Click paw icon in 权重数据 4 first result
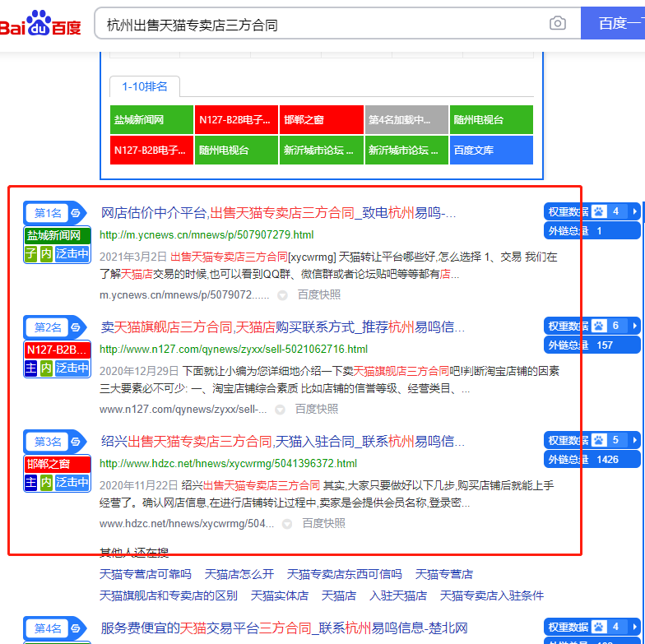The height and width of the screenshot is (644, 645). point(599,212)
